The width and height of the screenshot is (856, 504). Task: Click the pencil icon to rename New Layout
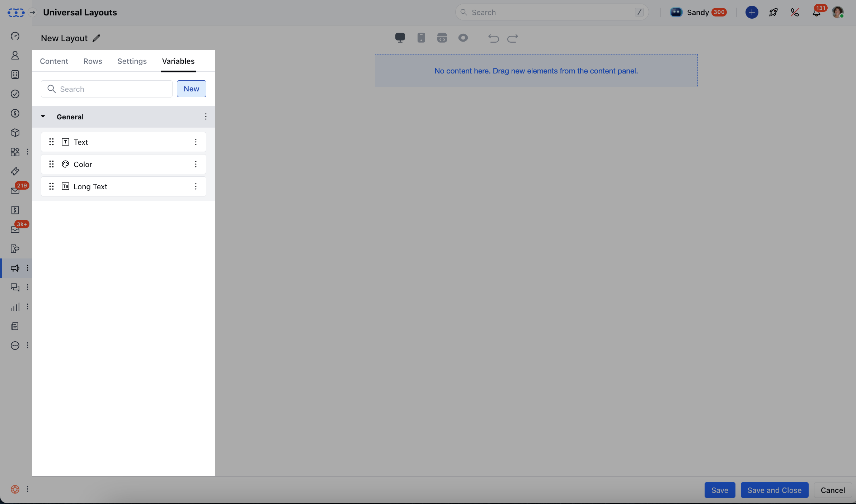click(x=97, y=38)
